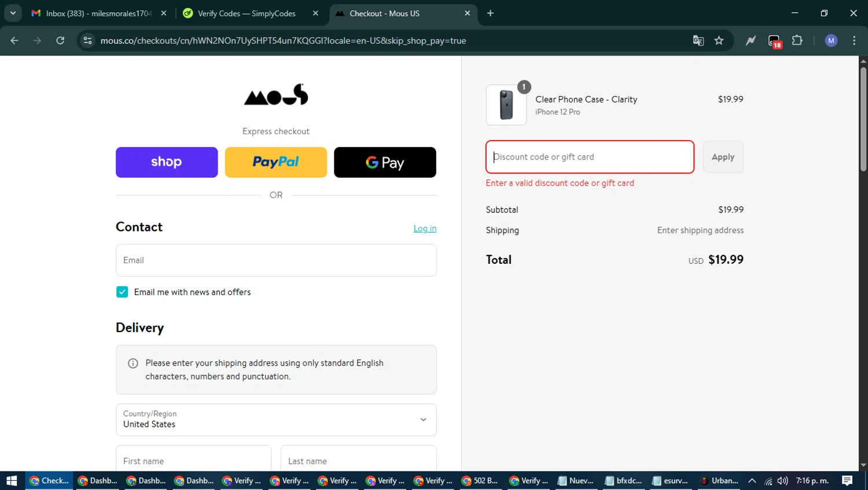Click the Total $19.99 amount
The width and height of the screenshot is (868, 490).
point(726,260)
